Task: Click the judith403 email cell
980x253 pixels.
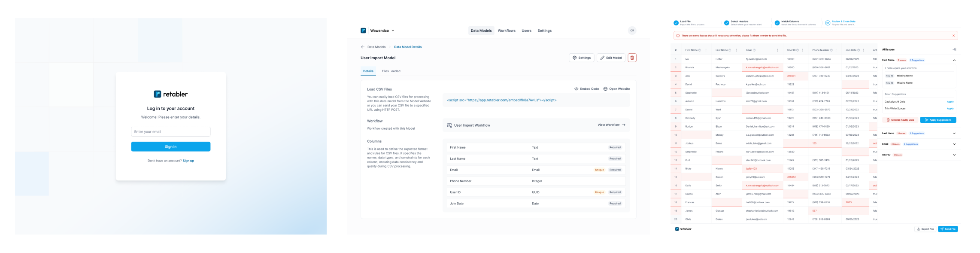Action: tap(762, 169)
